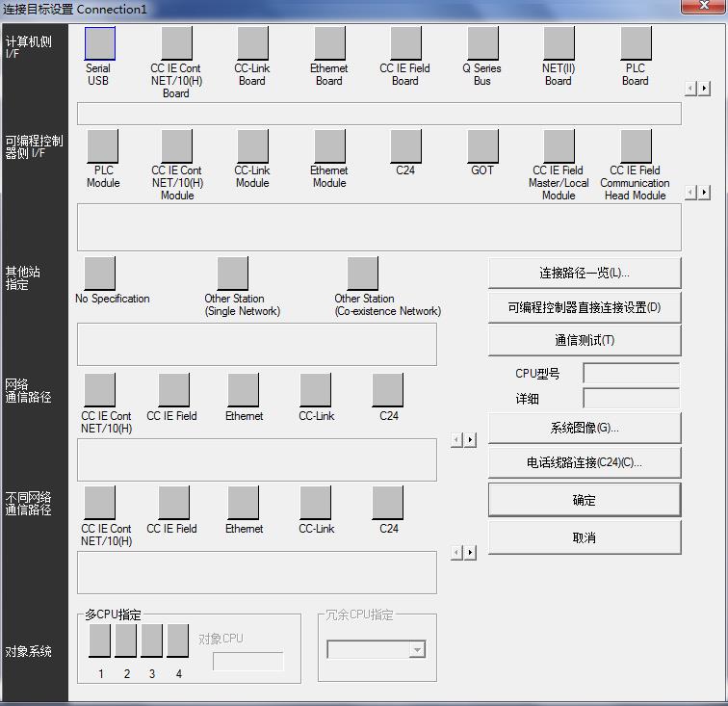The height and width of the screenshot is (706, 728).
Task: Select Other Station (Co-existence Network) icon
Action: (362, 274)
